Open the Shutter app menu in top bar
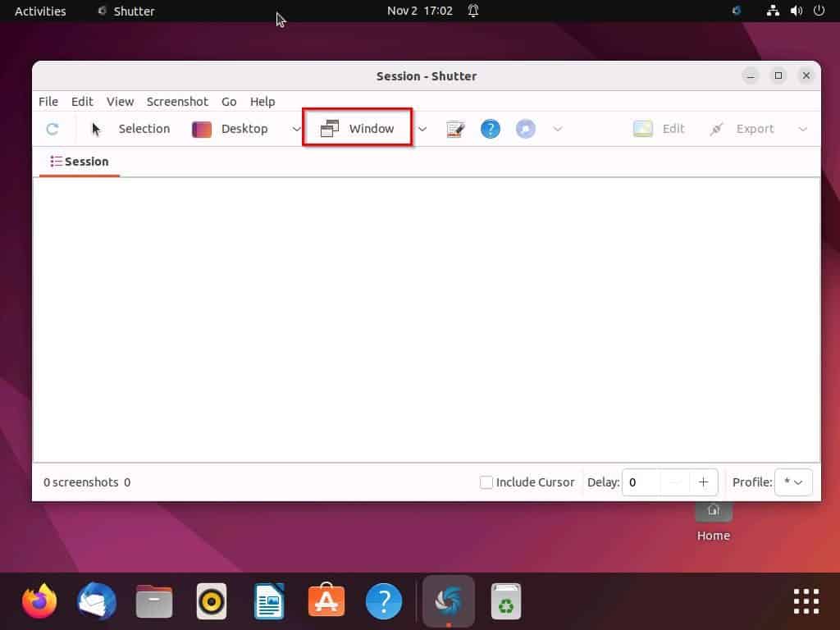Viewport: 840px width, 630px height. (126, 11)
